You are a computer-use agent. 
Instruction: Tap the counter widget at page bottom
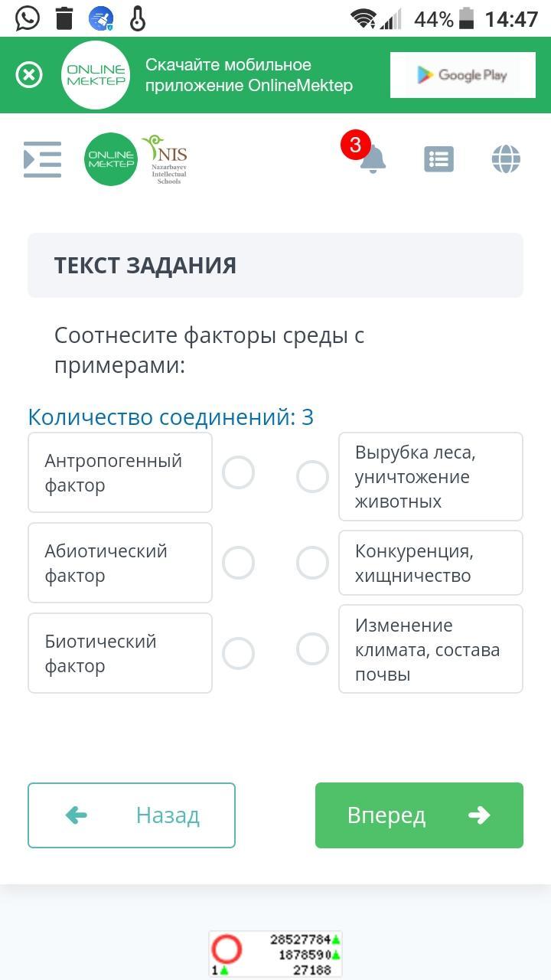pyautogui.click(x=275, y=953)
